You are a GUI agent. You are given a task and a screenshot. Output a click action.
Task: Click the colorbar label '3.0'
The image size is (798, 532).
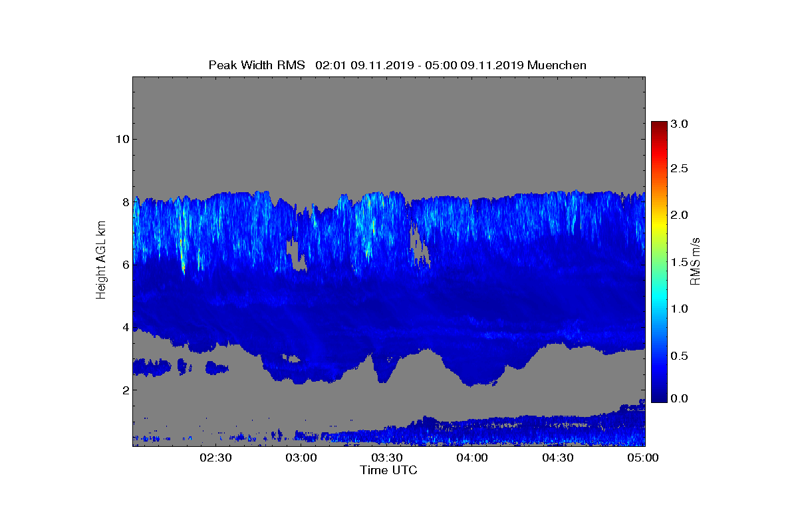point(679,124)
